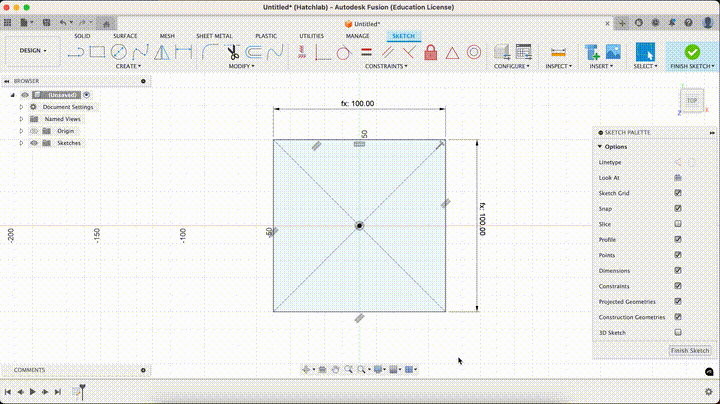Apply the Fix/Unfix lock constraint
This screenshot has height=404, width=720.
click(x=431, y=52)
